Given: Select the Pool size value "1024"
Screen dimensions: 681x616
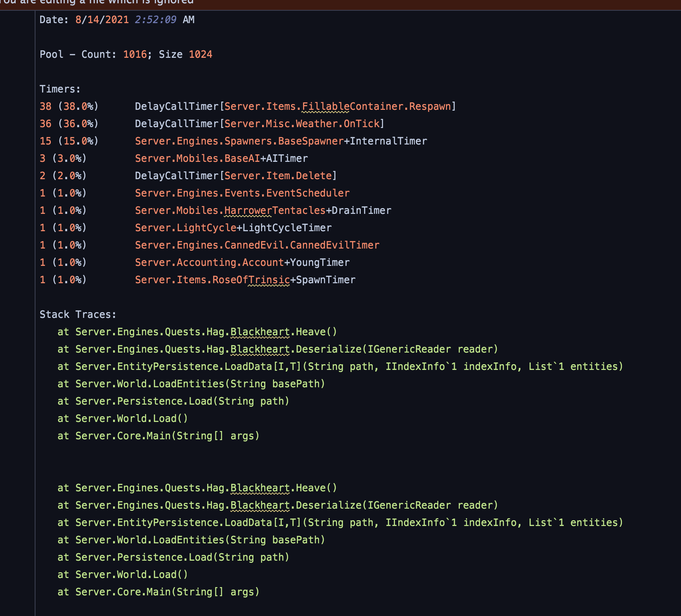Looking at the screenshot, I should click(201, 54).
